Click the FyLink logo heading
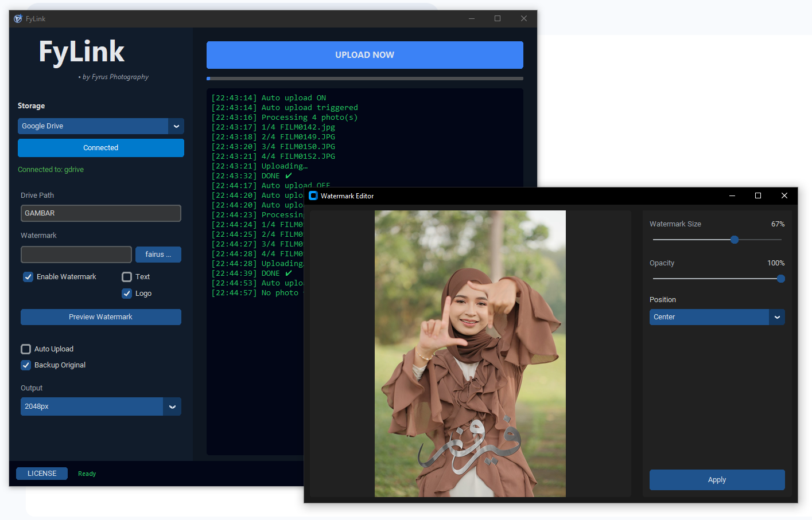Viewport: 812px width, 520px height. click(x=81, y=52)
